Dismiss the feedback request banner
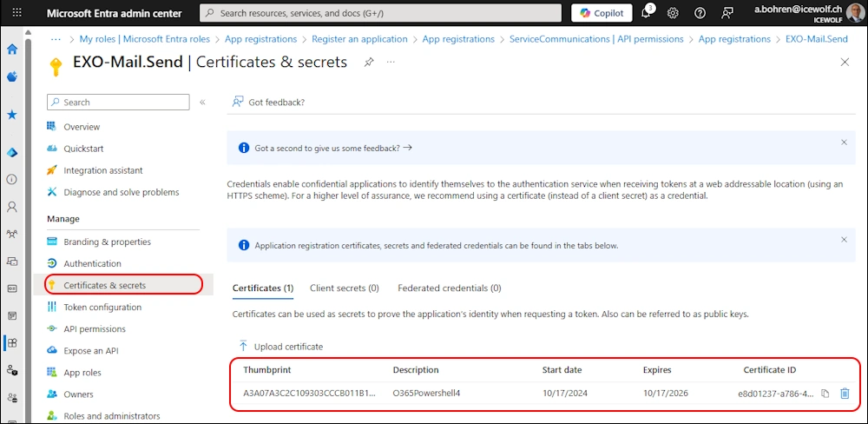 coord(844,142)
